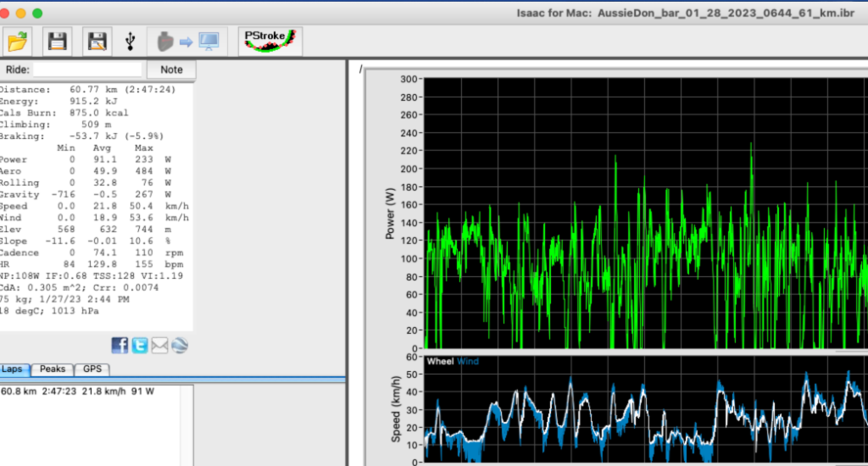This screenshot has width=868, height=466.
Task: Click the Save As floppy with pencil icon
Action: (x=97, y=42)
